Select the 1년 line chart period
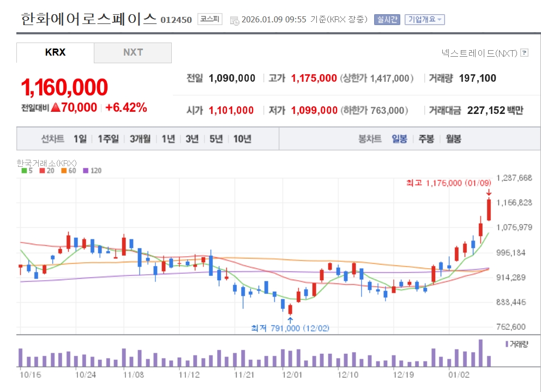This screenshot has width=541, height=392. (x=169, y=138)
